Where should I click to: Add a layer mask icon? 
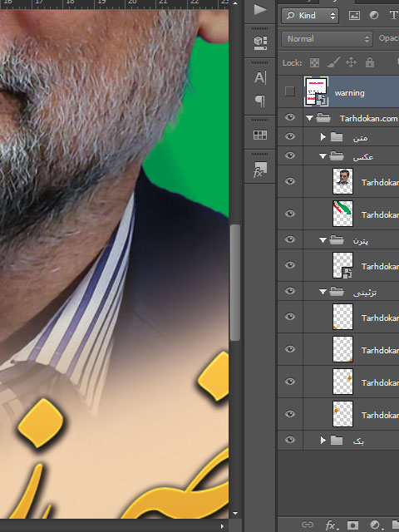point(352,525)
